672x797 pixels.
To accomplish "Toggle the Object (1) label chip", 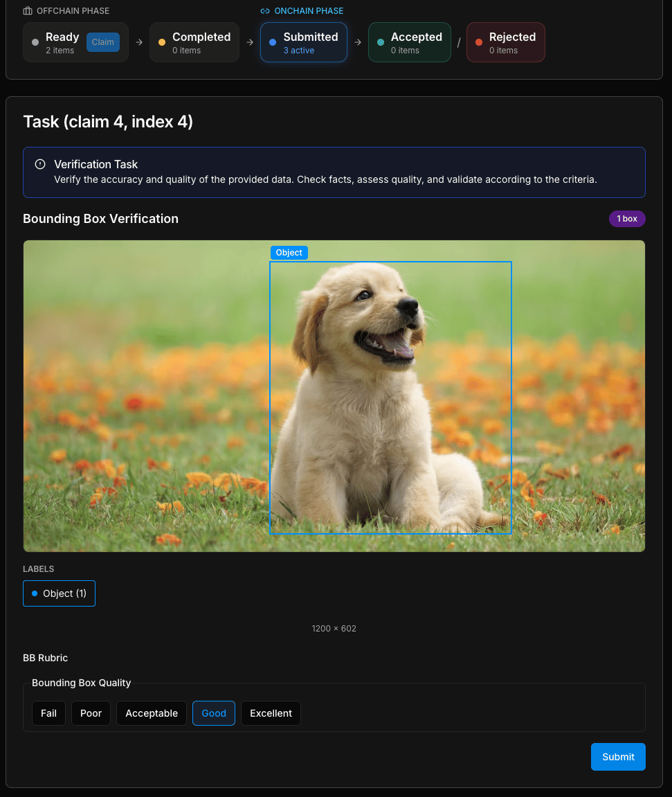I will pyautogui.click(x=59, y=593).
